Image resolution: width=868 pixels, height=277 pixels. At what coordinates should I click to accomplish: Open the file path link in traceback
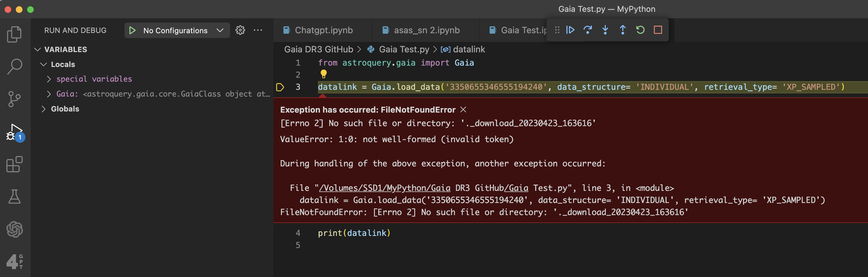(384, 188)
